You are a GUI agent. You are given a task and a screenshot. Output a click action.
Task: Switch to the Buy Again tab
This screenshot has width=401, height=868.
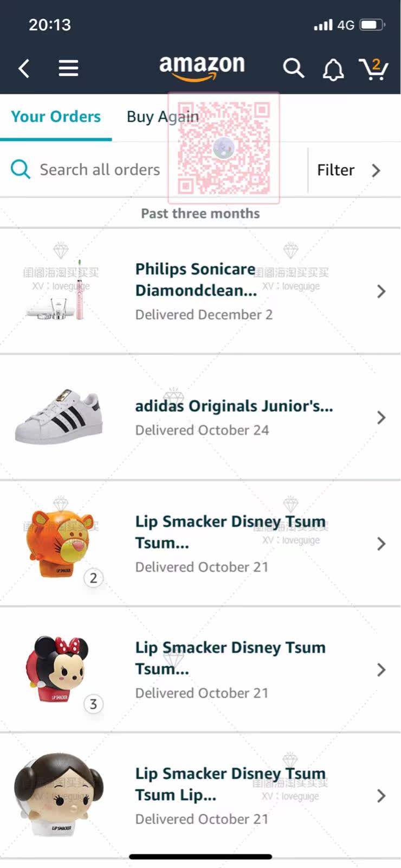[x=163, y=117]
